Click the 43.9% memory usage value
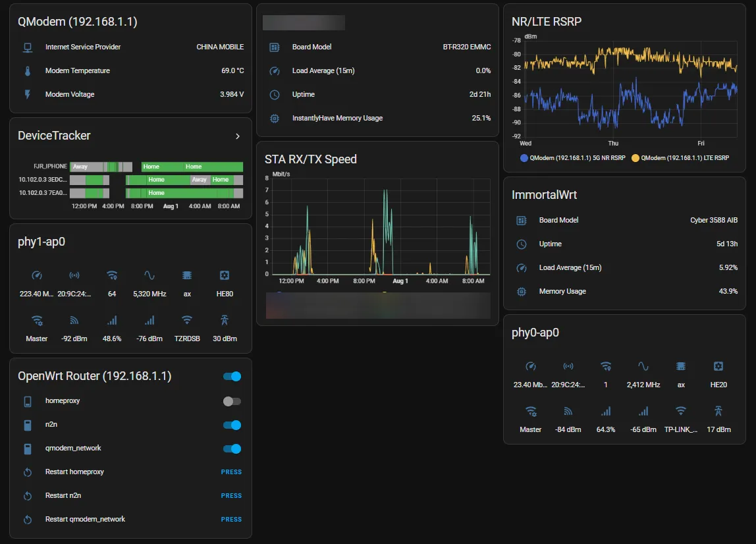 [x=728, y=291]
